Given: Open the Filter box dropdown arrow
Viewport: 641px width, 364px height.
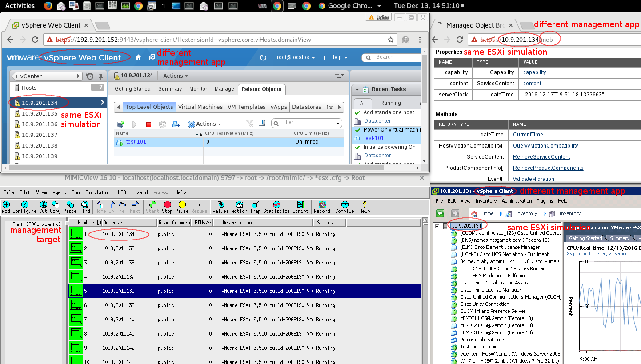Looking at the screenshot, I should point(338,124).
